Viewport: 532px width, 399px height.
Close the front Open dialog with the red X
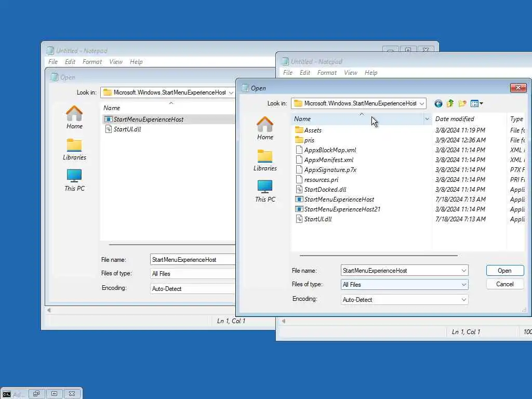tap(518, 88)
